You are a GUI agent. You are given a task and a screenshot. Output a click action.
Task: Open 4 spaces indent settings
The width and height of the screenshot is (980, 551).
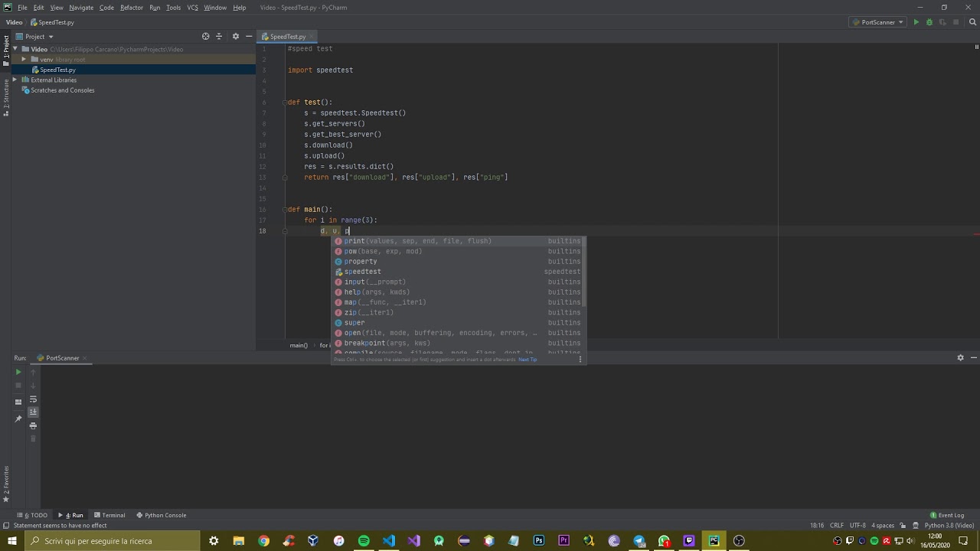(x=883, y=526)
